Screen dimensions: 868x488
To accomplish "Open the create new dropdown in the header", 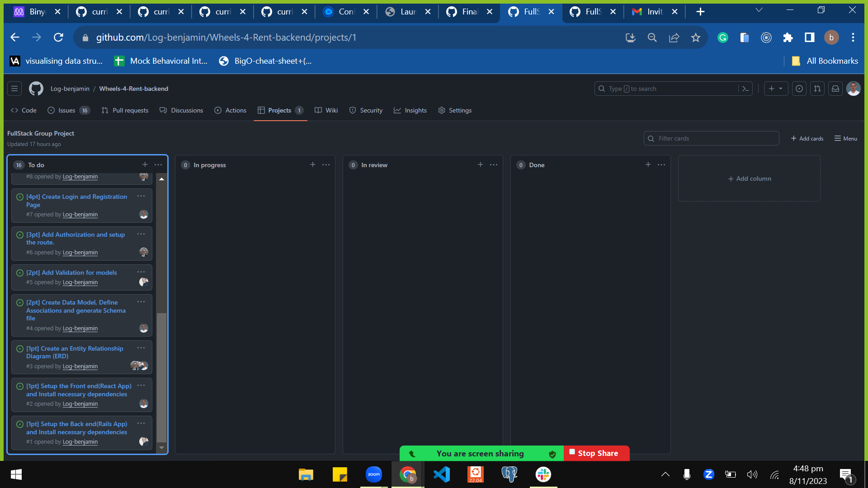I will pos(776,89).
